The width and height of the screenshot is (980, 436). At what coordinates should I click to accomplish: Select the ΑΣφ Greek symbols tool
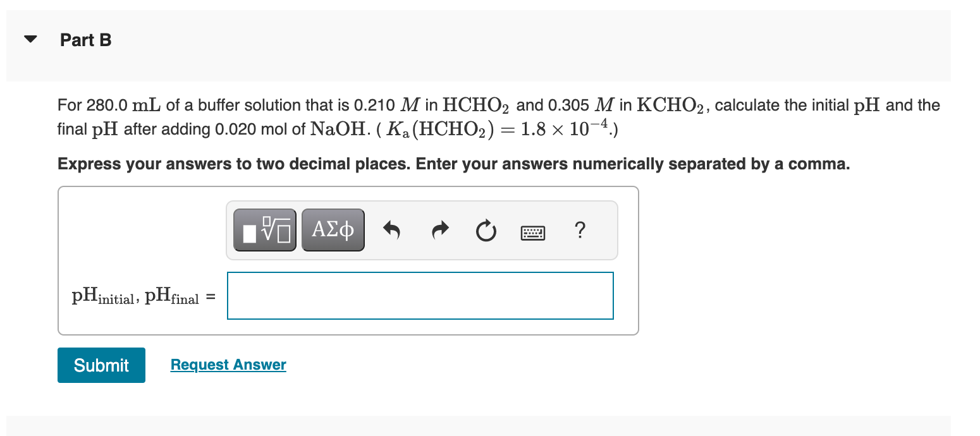[333, 229]
